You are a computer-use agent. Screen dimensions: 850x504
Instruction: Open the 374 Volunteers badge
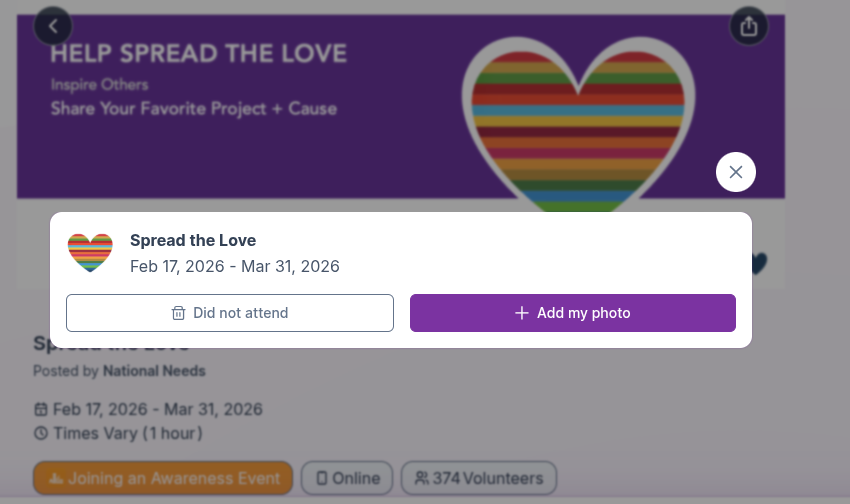479,478
